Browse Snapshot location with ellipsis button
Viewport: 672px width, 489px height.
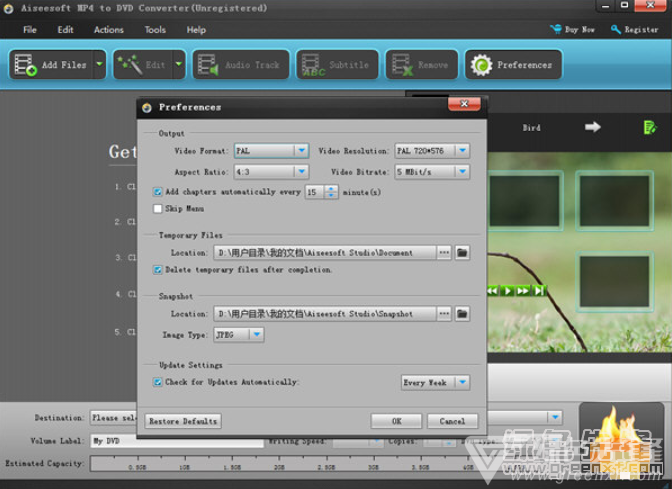pos(444,314)
